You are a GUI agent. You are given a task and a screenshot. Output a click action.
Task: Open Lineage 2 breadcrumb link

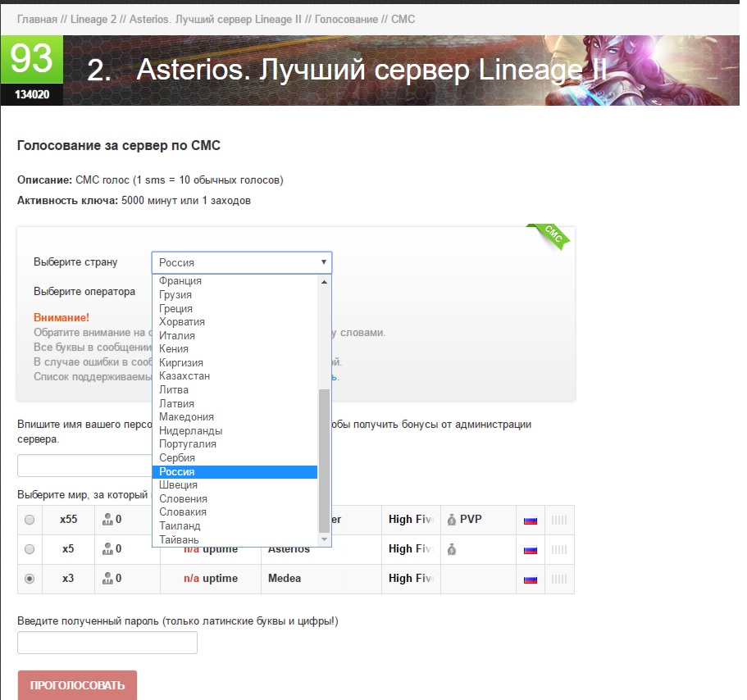[93, 20]
